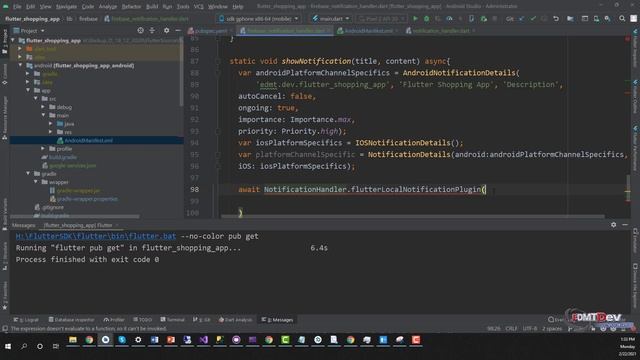640x360 pixels.
Task: Click the rollback undo arrow icon
Action: point(556,19)
